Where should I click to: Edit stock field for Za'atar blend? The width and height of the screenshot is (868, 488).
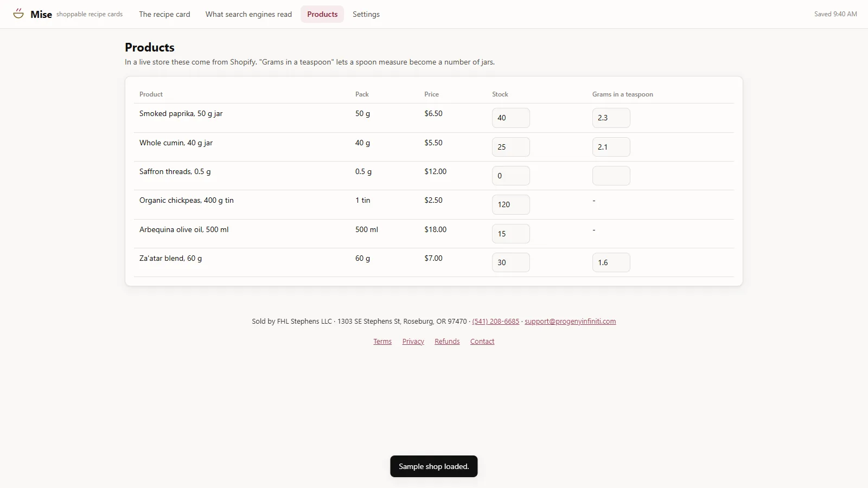click(x=511, y=262)
